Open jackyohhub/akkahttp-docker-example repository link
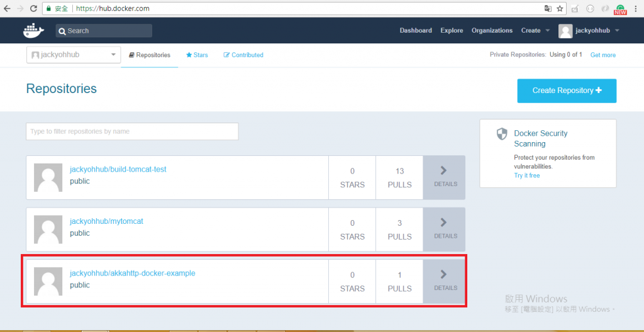644x332 pixels. pos(132,274)
